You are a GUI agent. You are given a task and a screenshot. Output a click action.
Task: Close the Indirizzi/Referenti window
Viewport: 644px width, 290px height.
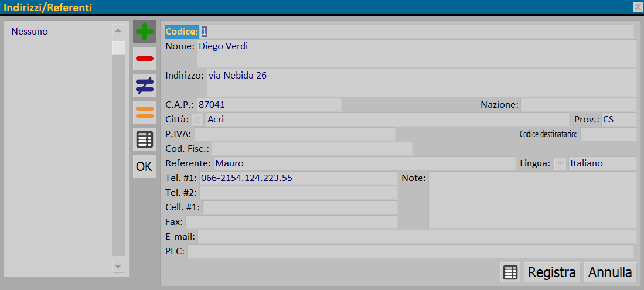638,7
